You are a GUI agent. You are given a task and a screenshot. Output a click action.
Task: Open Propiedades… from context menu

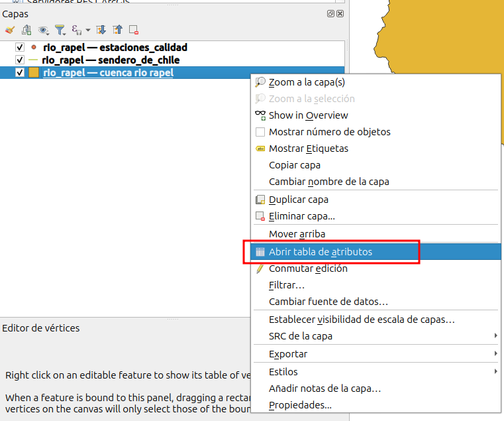click(x=300, y=405)
